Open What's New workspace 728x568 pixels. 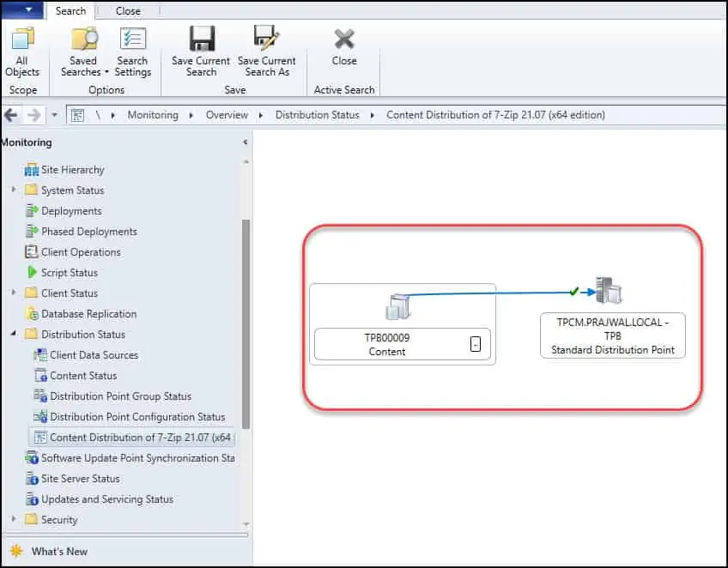(59, 552)
